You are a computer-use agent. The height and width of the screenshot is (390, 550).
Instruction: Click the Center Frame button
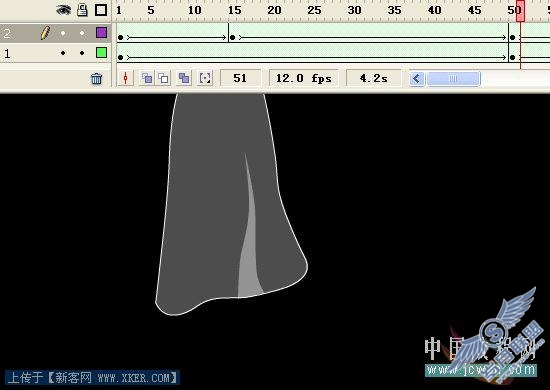pos(126,78)
